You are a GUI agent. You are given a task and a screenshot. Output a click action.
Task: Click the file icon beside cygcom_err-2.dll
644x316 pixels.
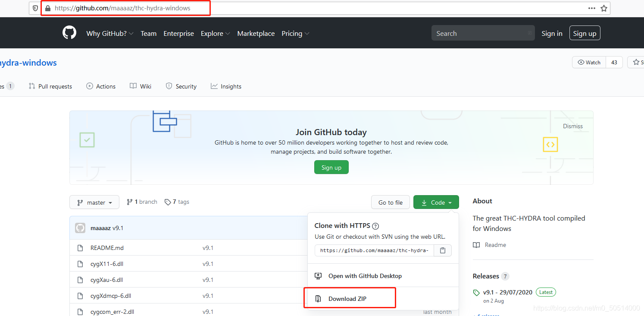point(80,312)
